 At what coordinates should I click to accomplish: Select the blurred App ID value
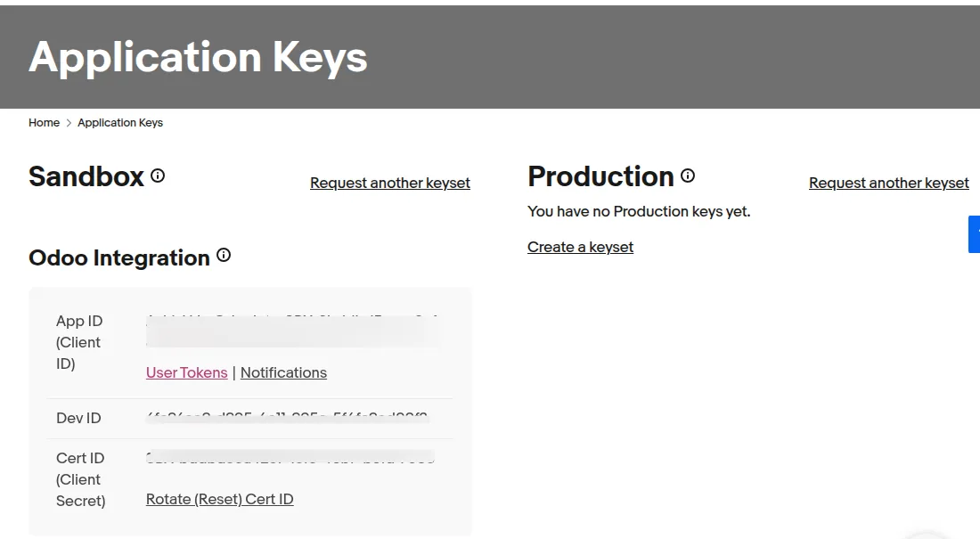(x=292, y=331)
